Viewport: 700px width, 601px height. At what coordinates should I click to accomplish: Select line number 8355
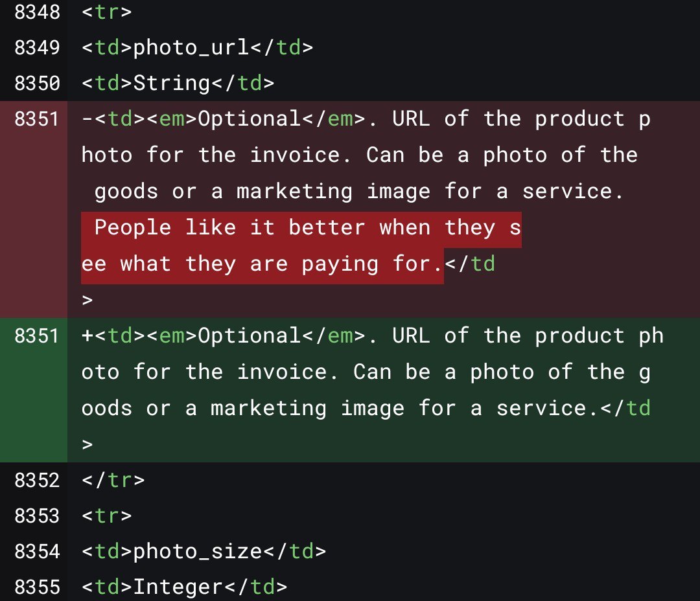click(37, 587)
